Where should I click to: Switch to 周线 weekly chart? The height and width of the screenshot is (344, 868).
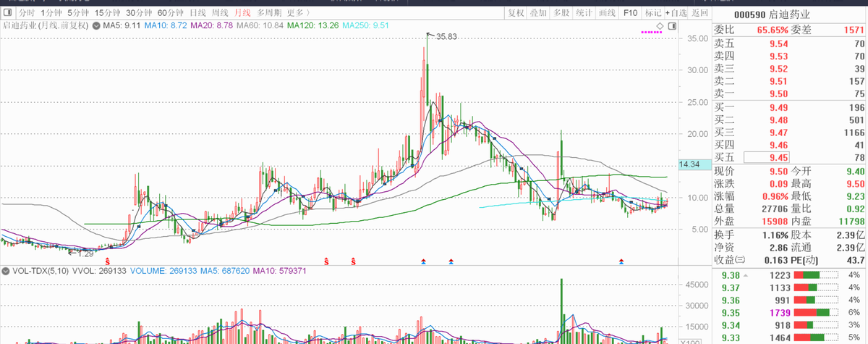click(220, 13)
